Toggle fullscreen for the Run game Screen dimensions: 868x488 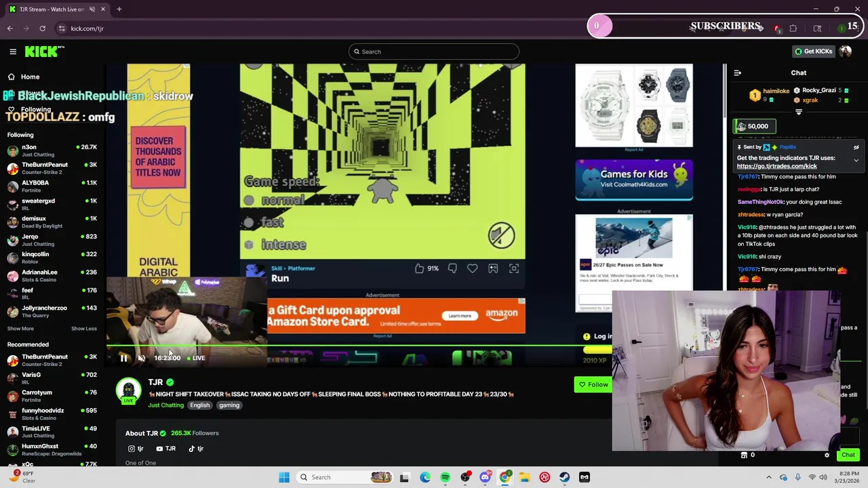coord(514,268)
